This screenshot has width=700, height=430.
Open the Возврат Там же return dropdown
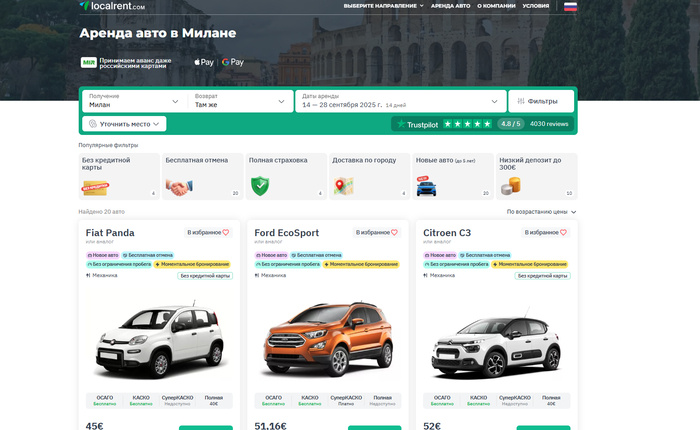[x=240, y=101]
